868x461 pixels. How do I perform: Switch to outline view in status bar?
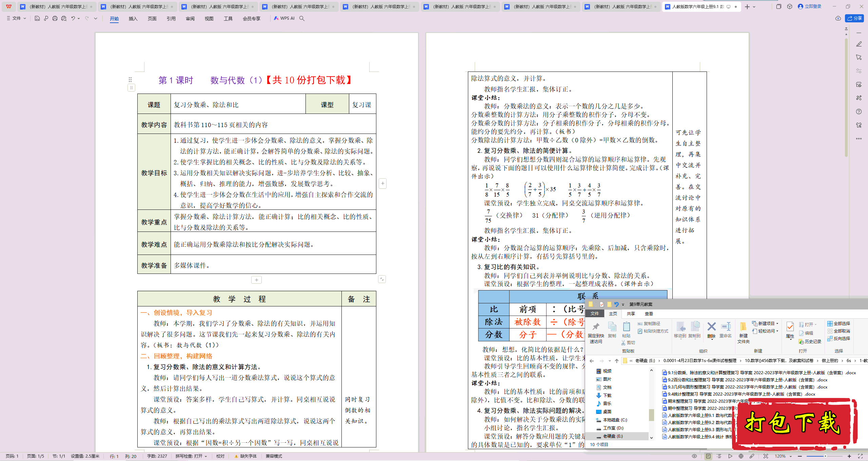[x=719, y=456]
